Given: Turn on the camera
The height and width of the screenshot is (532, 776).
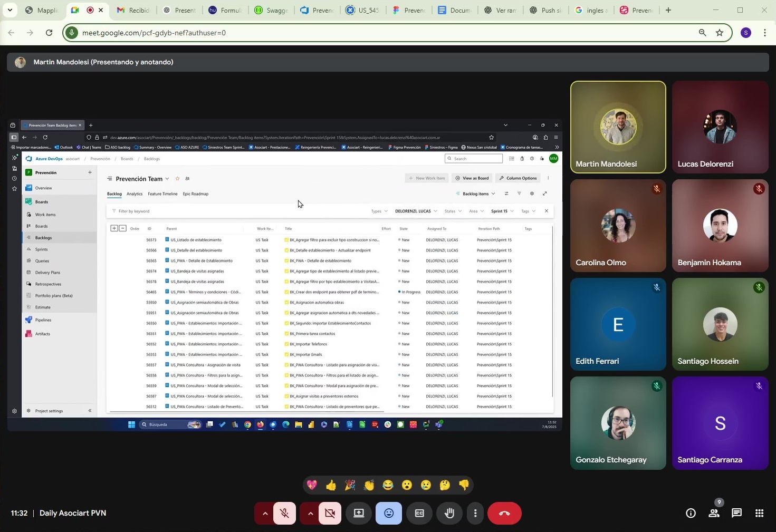Looking at the screenshot, I should [x=330, y=513].
